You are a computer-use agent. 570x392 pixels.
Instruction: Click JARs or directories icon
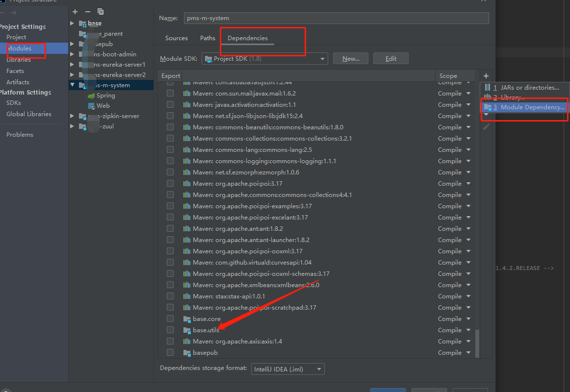click(488, 88)
